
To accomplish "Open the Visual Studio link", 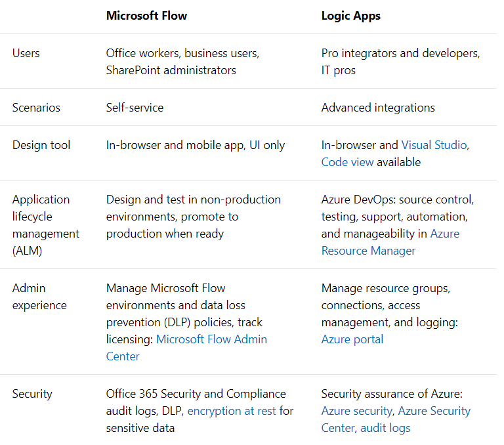I will point(434,145).
